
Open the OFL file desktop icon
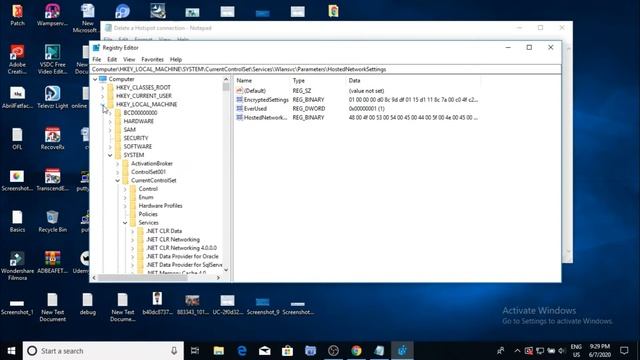[x=17, y=138]
